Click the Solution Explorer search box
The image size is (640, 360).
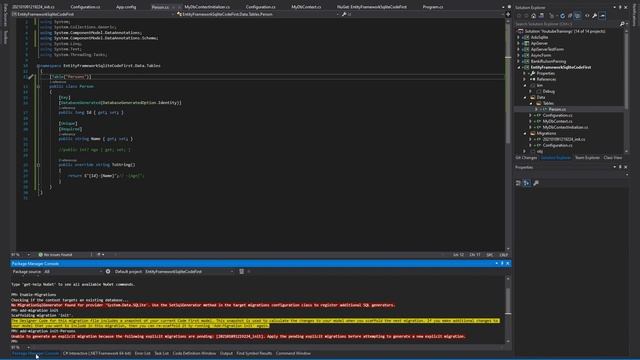[567, 24]
